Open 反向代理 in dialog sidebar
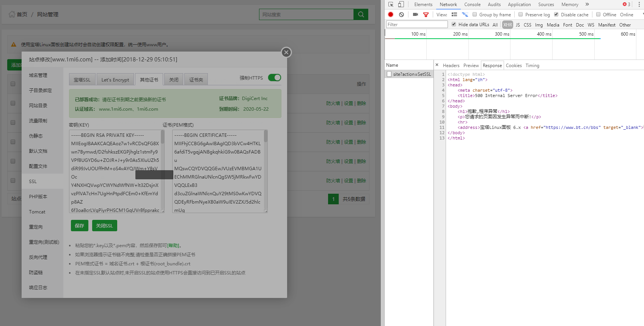This screenshot has width=644, height=326. click(x=42, y=257)
